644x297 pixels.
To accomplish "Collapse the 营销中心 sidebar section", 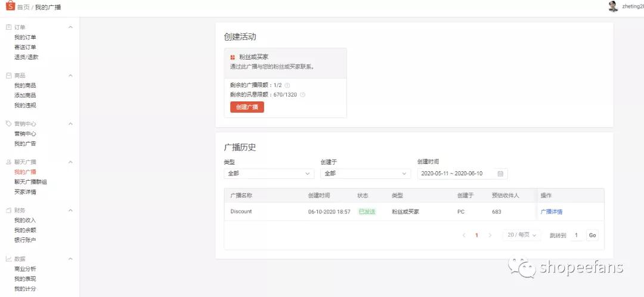I will click(x=70, y=123).
